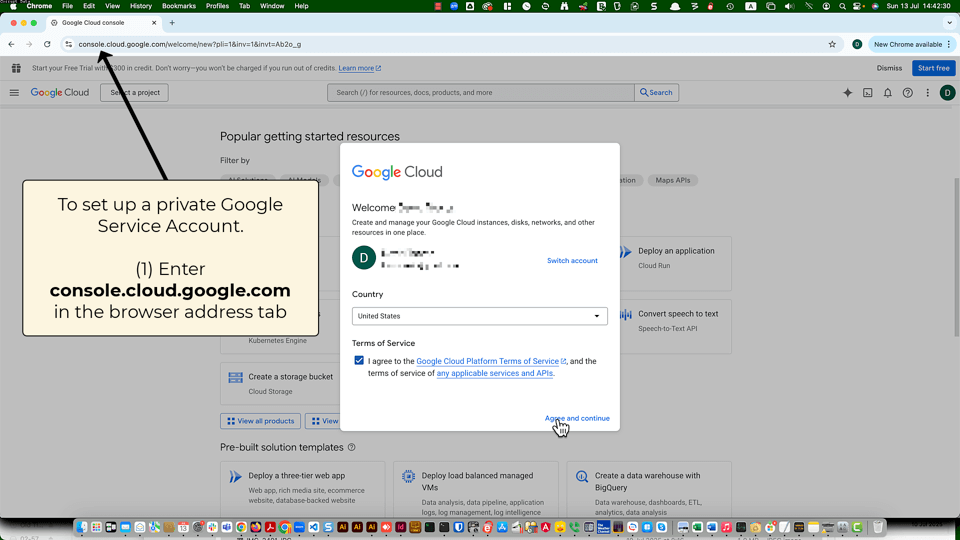Click the Speech-to-Text waveform icon
The height and width of the screenshot is (540, 960).
[x=625, y=315]
